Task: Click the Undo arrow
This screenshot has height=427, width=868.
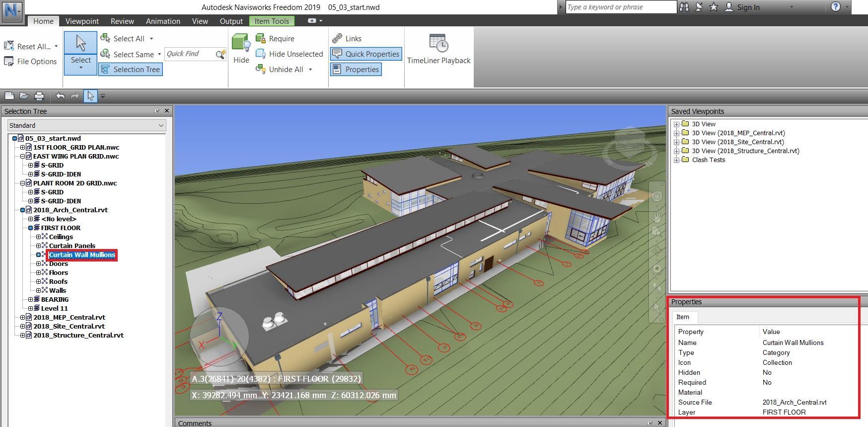Action: click(x=60, y=96)
